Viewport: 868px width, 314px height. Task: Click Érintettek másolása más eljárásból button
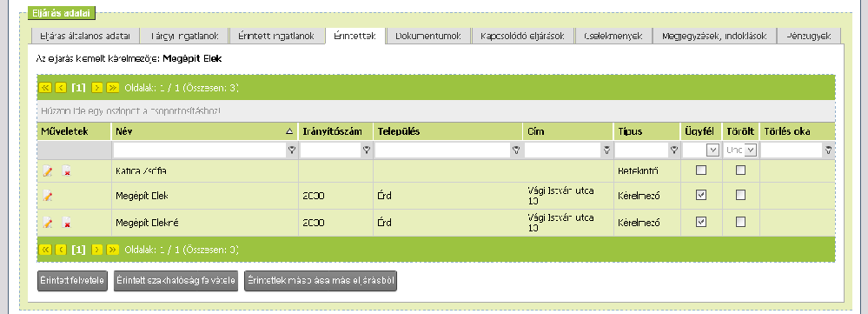click(321, 281)
